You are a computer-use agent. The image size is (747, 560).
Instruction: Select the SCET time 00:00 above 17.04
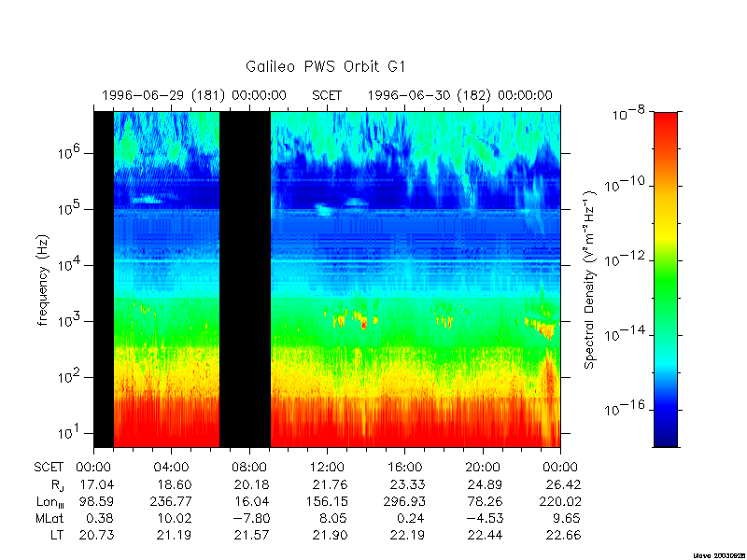click(93, 468)
